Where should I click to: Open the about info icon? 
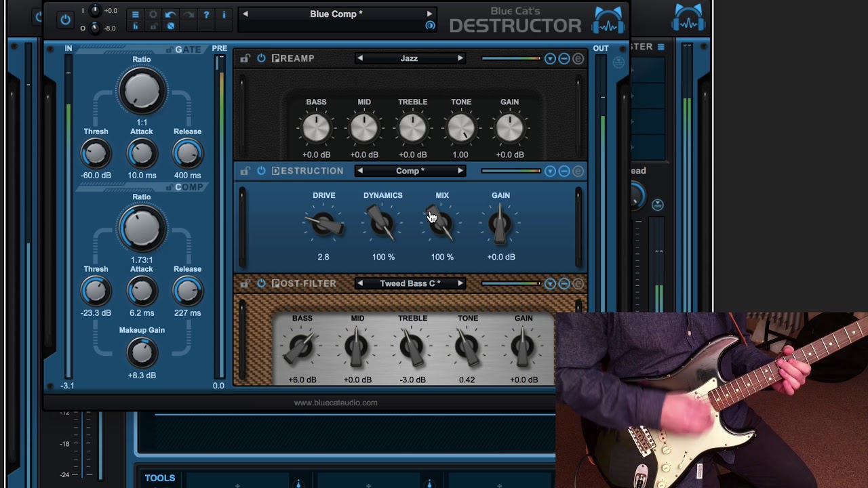[x=224, y=14]
